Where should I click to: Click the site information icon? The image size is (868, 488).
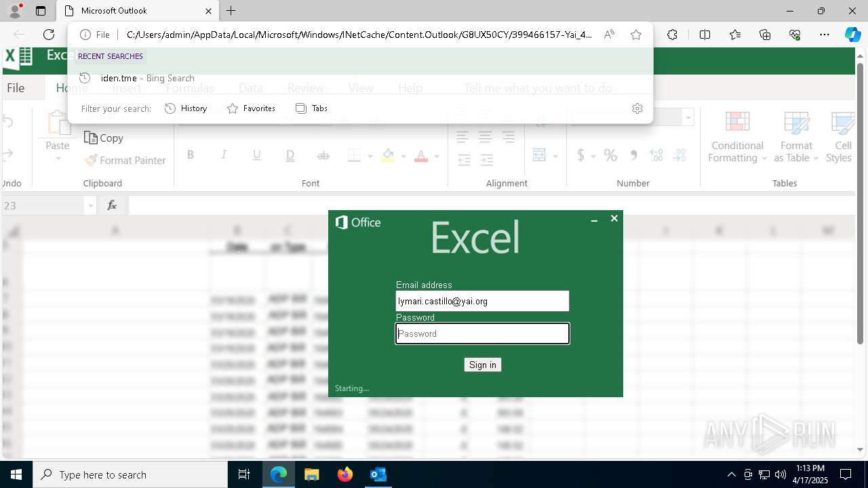pyautogui.click(x=85, y=35)
